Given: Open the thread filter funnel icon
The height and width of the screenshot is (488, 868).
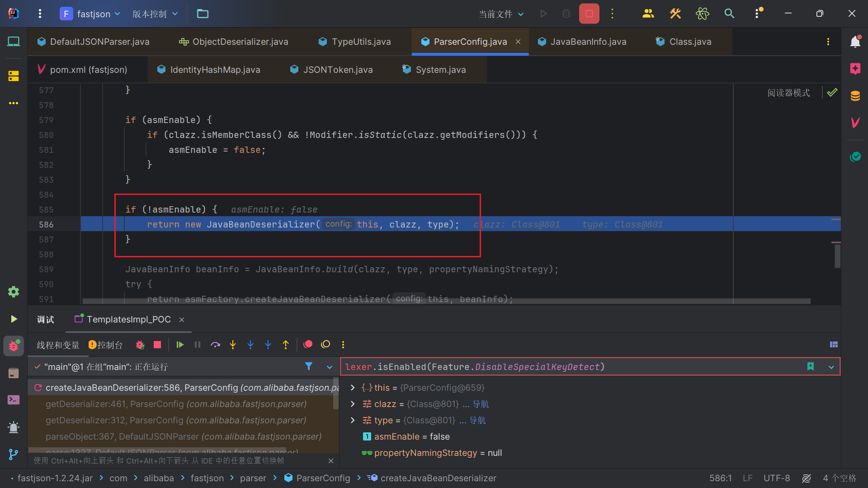Looking at the screenshot, I should (x=309, y=366).
